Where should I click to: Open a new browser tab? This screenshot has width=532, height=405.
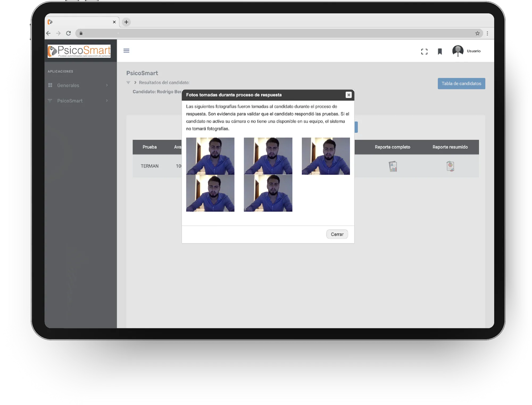126,22
